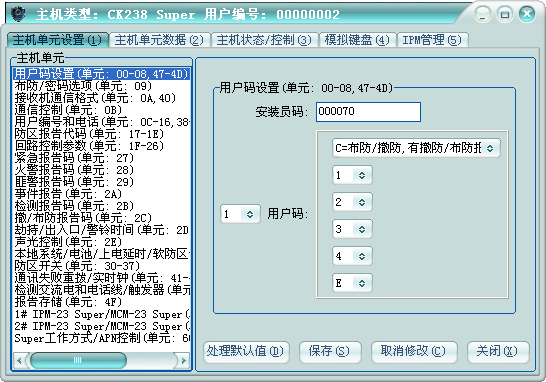The image size is (546, 382).
Task: Click the 安装员码 input field
Action: pos(368,112)
